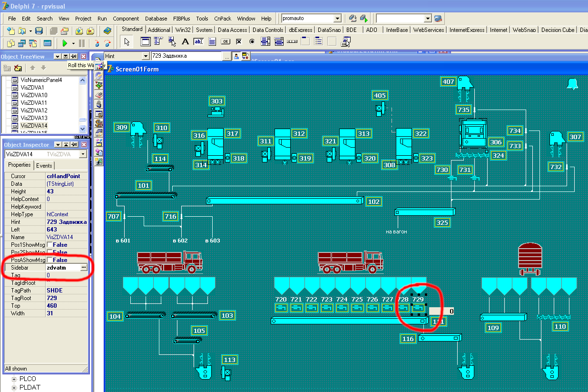The image size is (588, 392).
Task: Open the promauto desktop dropdown
Action: coord(337,19)
